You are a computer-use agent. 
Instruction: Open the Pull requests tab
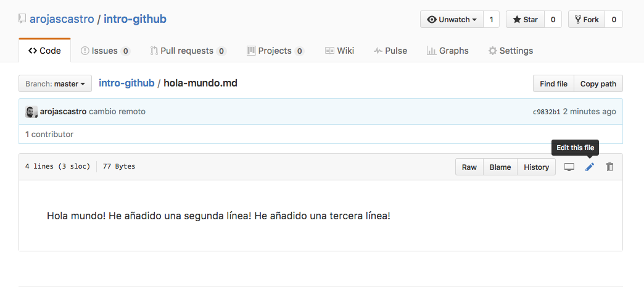click(188, 51)
